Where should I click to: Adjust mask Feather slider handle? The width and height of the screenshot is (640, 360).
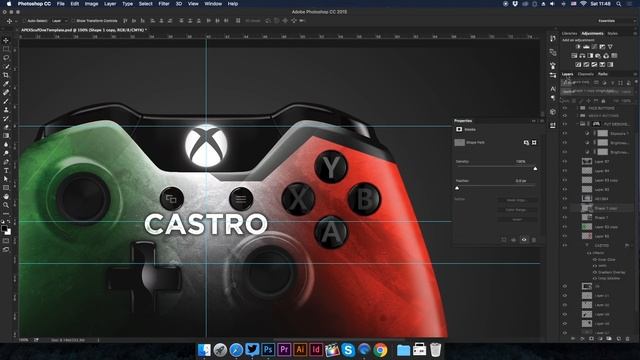pos(457,188)
